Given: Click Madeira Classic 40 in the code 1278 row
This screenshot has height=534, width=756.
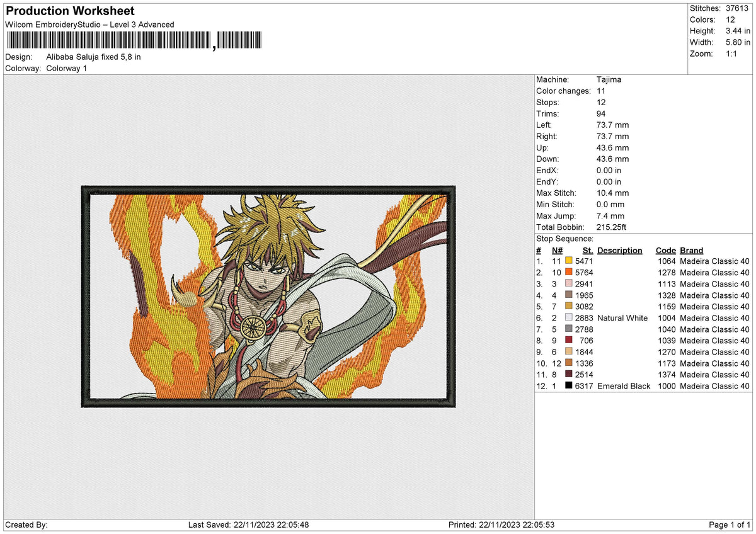Looking at the screenshot, I should (715, 272).
